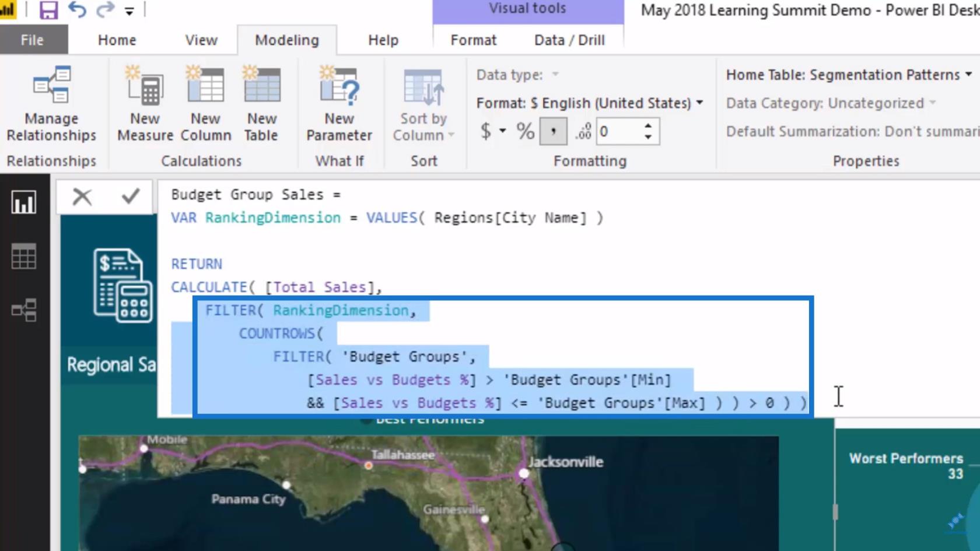Open the Format tab under Visual tools
The image size is (980, 551).
point(473,40)
